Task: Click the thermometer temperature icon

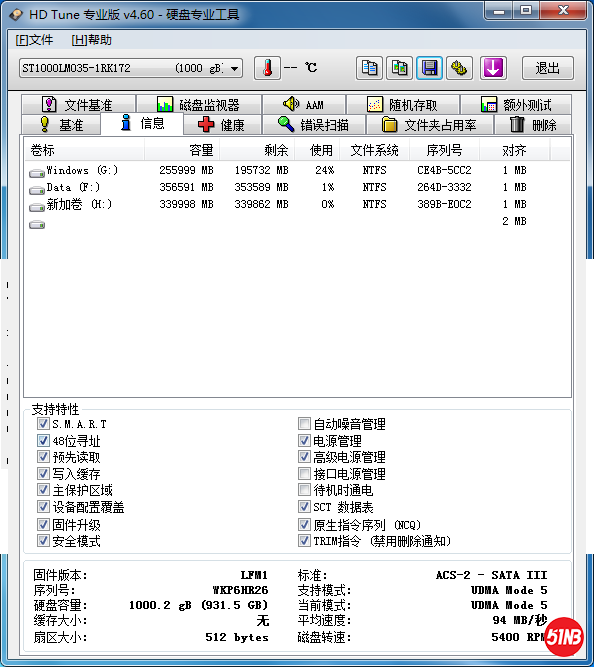Action: [267, 68]
